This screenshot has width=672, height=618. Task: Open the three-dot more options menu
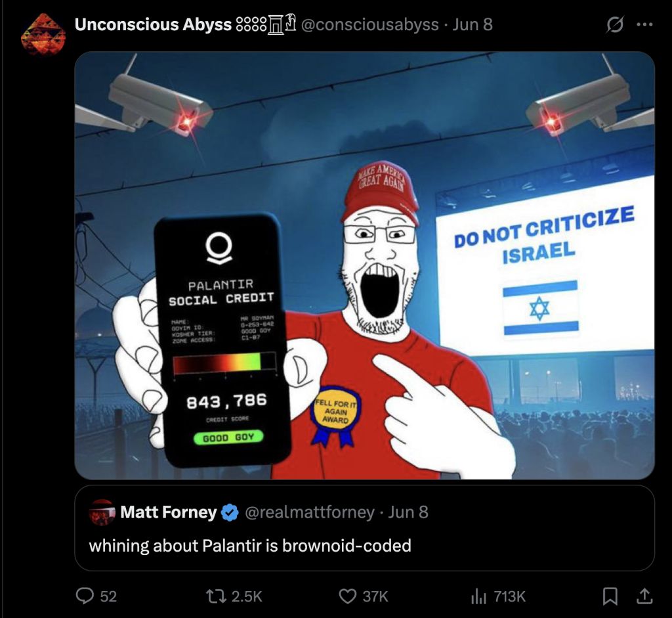pos(644,25)
